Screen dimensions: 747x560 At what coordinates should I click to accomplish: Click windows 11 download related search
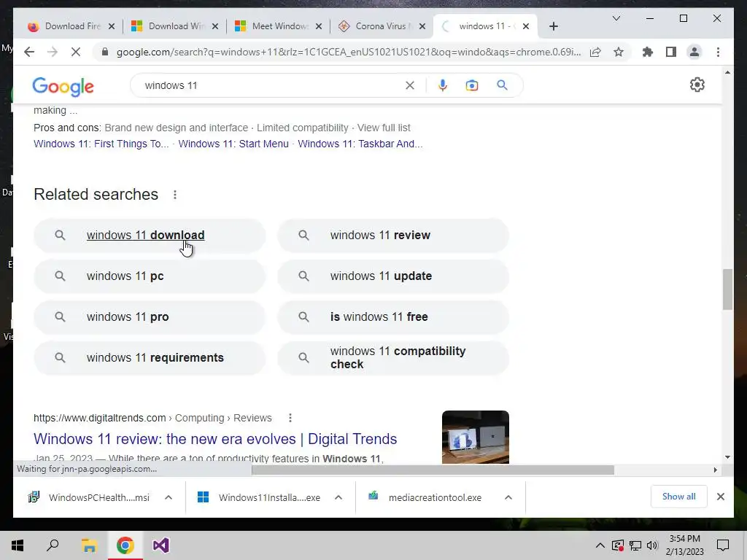[150, 236]
